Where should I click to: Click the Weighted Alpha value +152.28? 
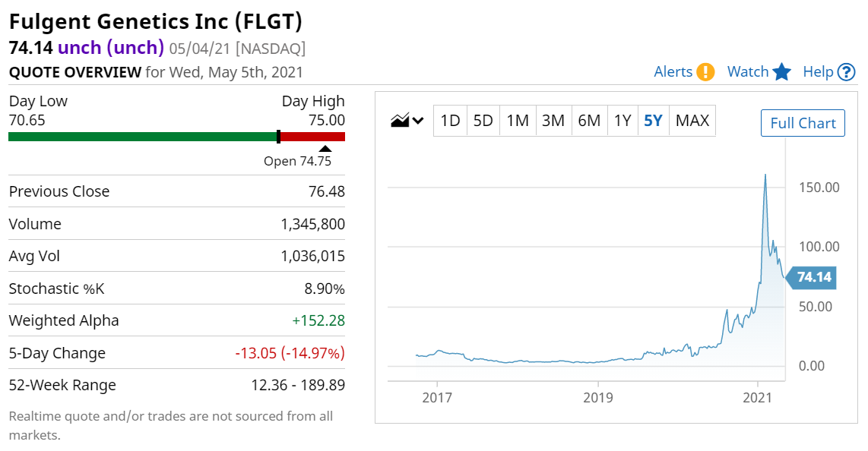[318, 320]
